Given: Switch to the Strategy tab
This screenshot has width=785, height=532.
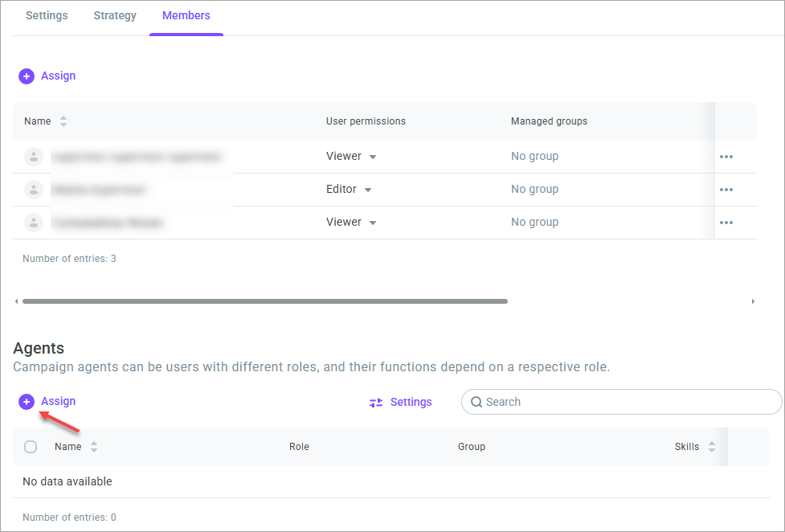Looking at the screenshot, I should (x=115, y=15).
